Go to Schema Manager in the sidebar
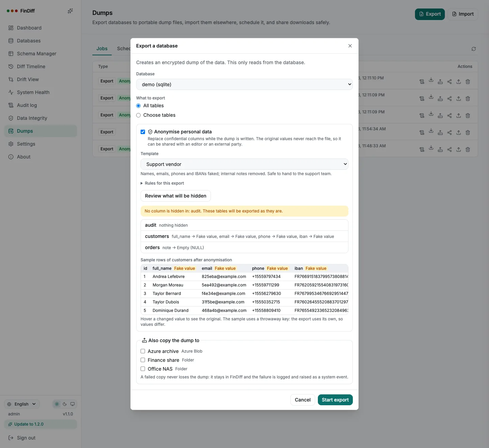This screenshot has width=489, height=448. pyautogui.click(x=41, y=54)
